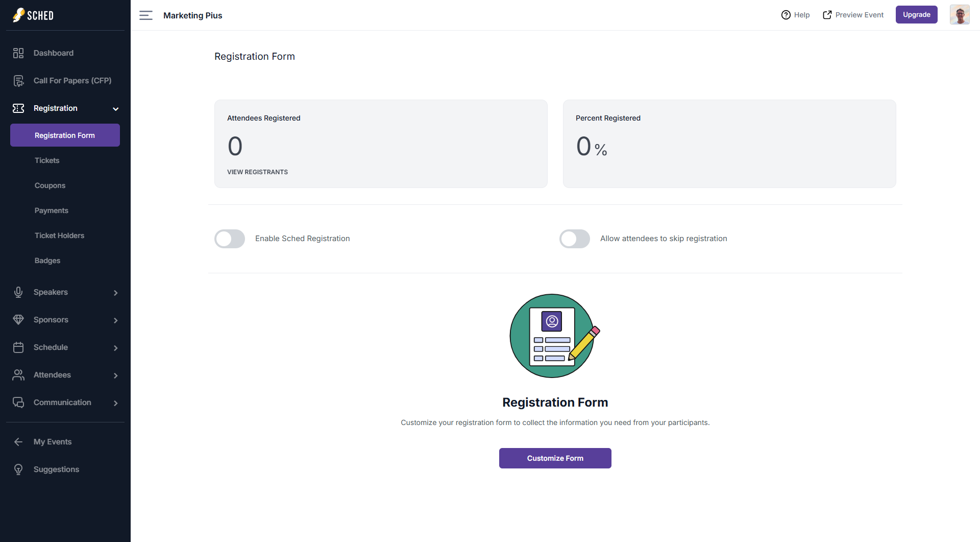The width and height of the screenshot is (980, 542).
Task: Toggle the hamburger menu icon
Action: [x=146, y=15]
